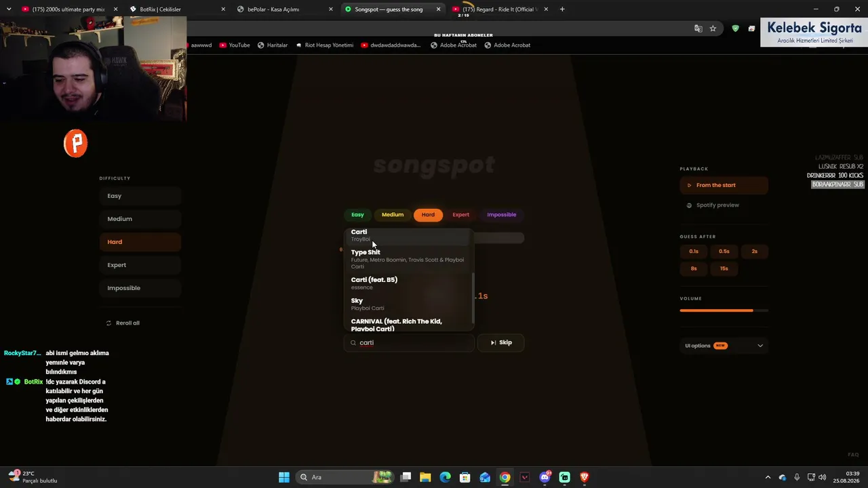Pick the Sky by Playboi Carti suggestion

coord(408,304)
